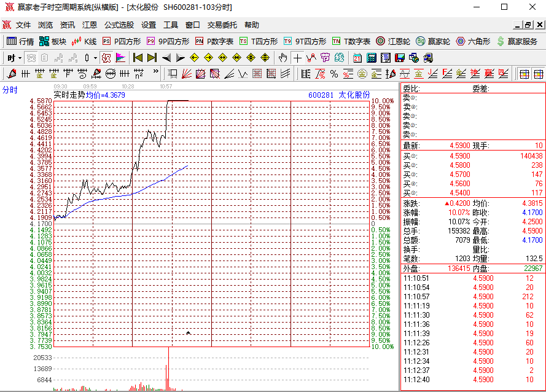Click the 分时 label at chart left
The image size is (546, 392).
pos(10,90)
